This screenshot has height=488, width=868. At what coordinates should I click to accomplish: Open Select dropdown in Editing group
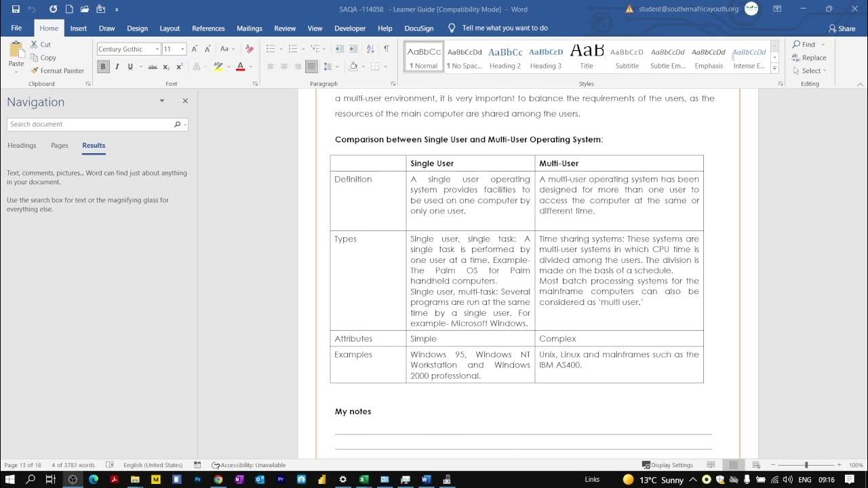point(809,70)
